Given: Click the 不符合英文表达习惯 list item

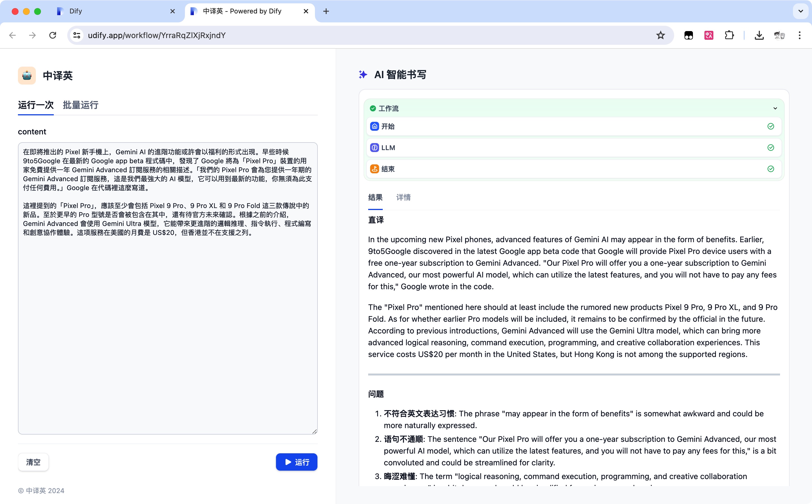Looking at the screenshot, I should coord(574,419).
